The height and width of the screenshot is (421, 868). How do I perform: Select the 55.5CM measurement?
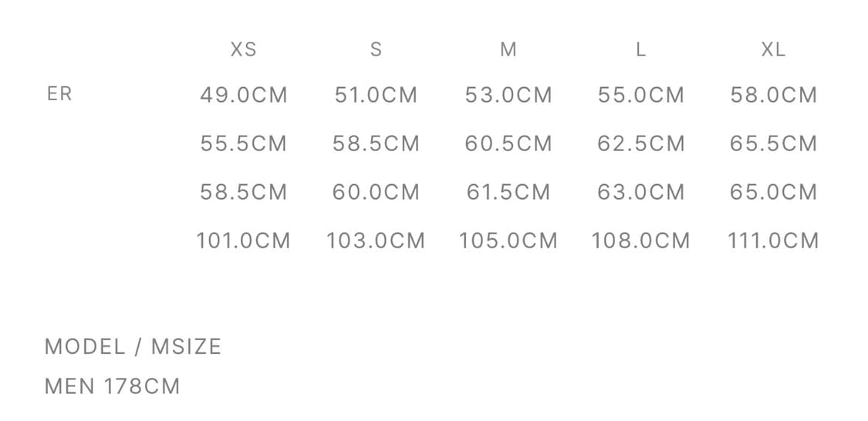pyautogui.click(x=243, y=143)
